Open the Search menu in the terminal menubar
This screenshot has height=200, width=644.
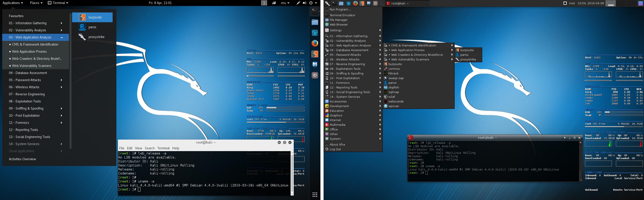150,148
